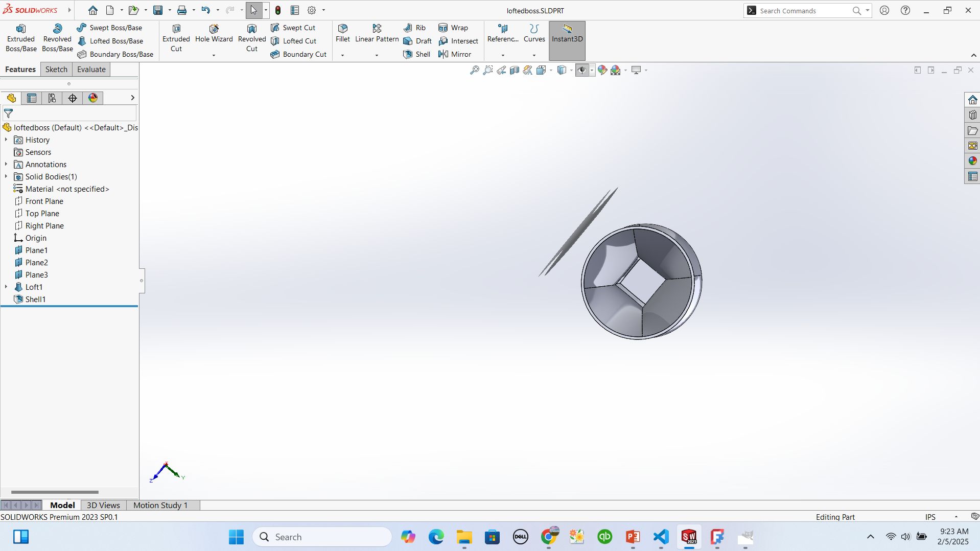Click the Shell tool

417,54
